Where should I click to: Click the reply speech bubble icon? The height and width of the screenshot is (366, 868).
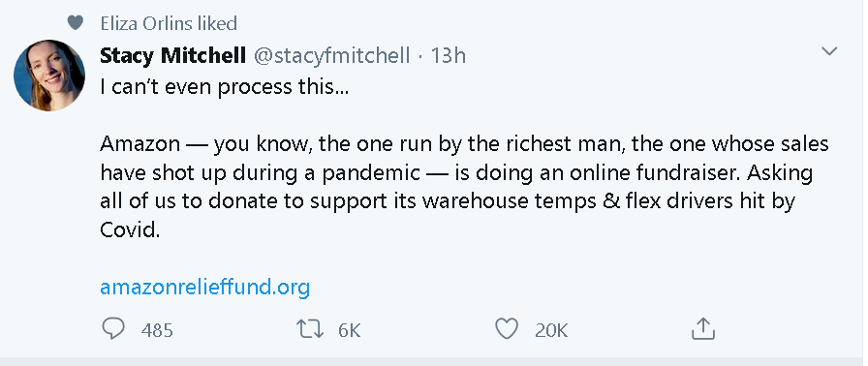(x=113, y=328)
